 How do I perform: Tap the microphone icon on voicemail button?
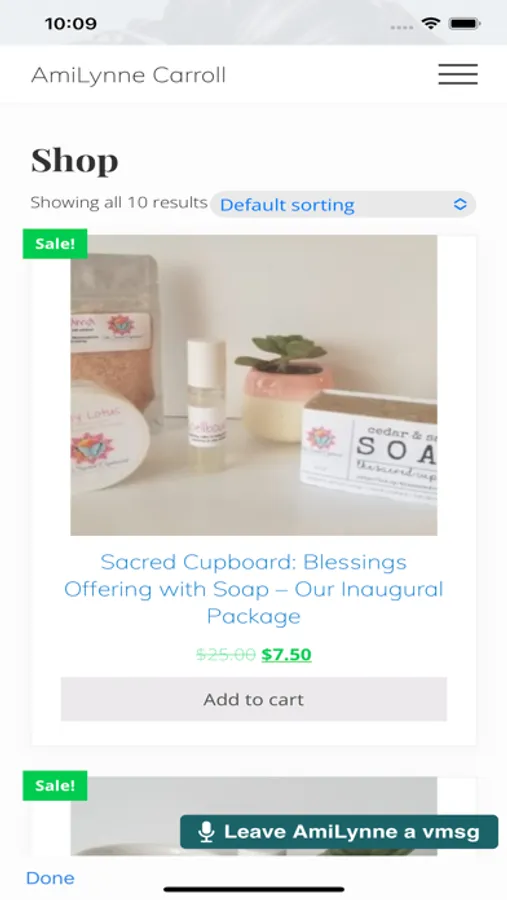(206, 832)
